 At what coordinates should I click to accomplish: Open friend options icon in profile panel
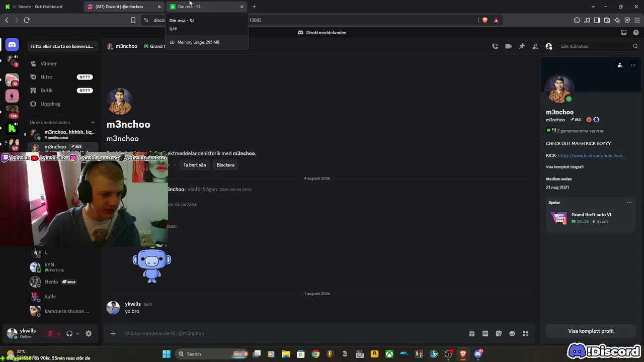(x=620, y=65)
